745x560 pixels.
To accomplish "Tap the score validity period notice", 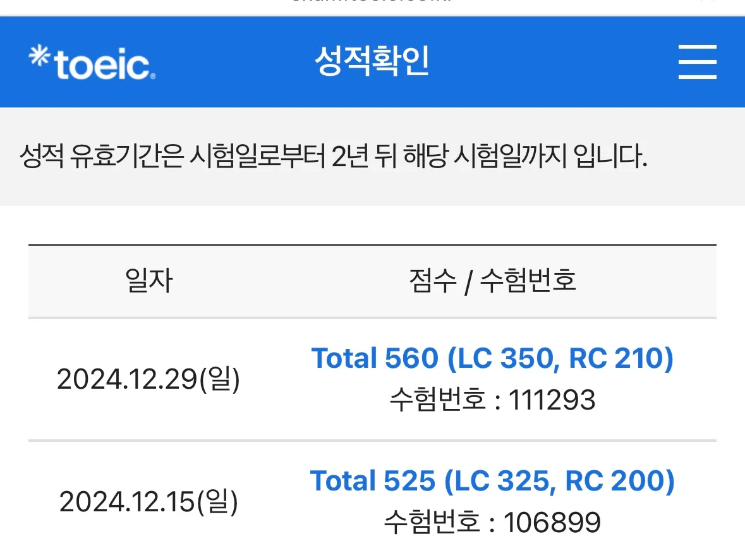I will pos(334,156).
